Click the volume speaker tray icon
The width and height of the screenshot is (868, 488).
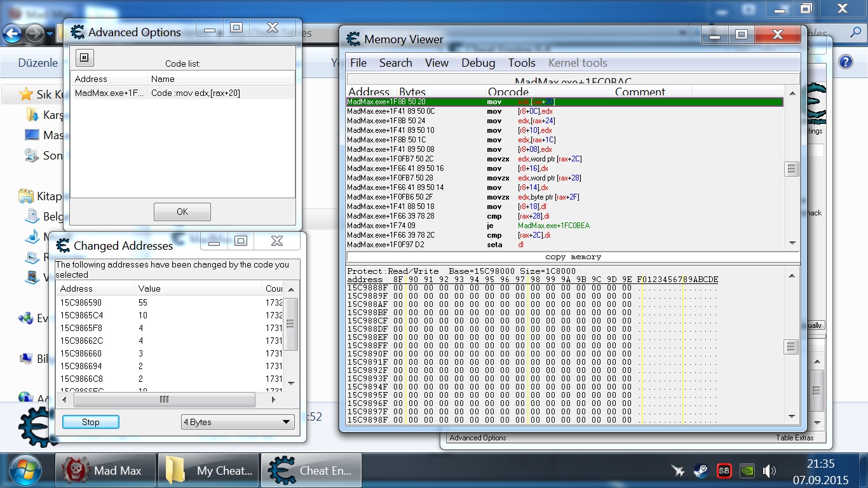tap(770, 471)
